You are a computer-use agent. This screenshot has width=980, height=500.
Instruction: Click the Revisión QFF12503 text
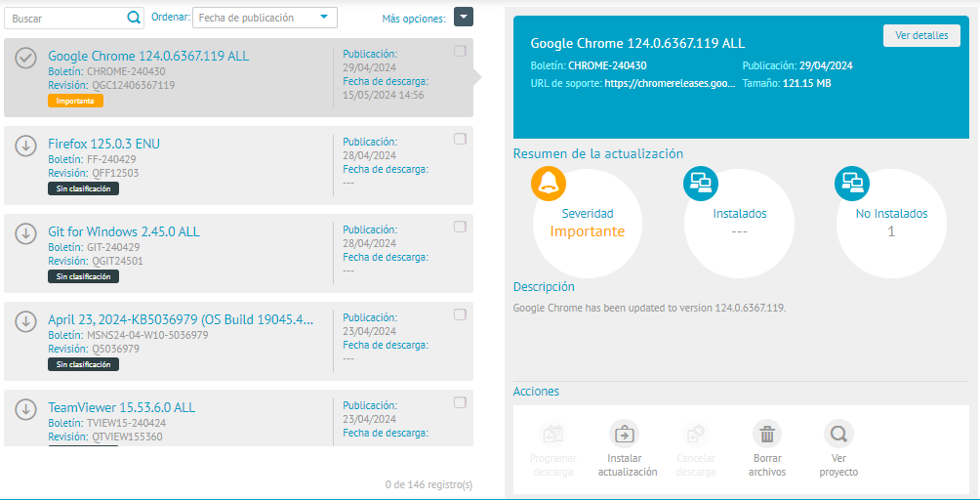click(93, 173)
